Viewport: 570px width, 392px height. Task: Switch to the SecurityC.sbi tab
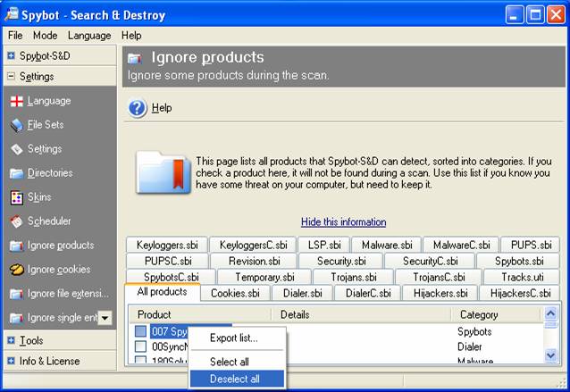(x=430, y=261)
